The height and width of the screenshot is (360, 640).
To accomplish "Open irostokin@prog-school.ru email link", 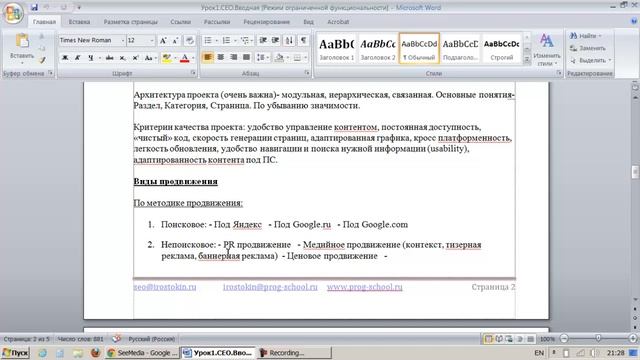I will pos(270,287).
